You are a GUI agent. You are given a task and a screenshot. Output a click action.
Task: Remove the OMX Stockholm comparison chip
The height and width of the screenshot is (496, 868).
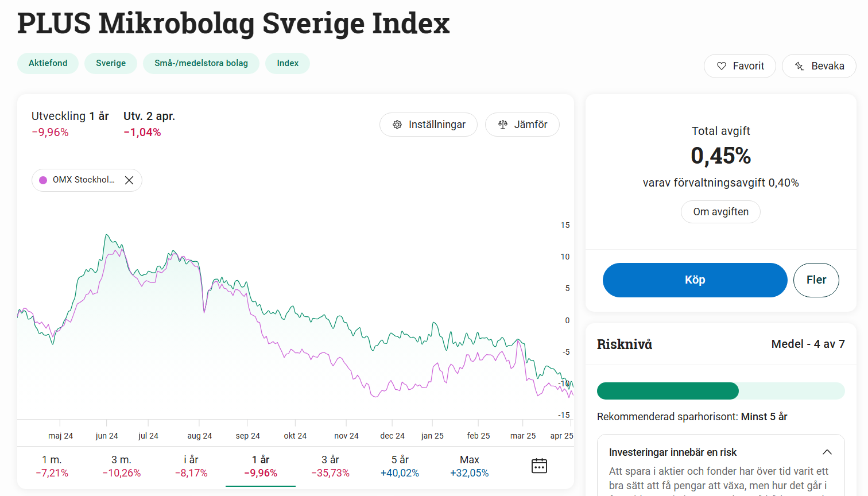[x=129, y=180]
